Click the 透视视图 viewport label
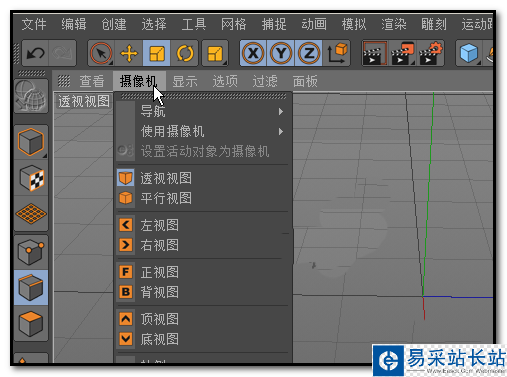 84,101
